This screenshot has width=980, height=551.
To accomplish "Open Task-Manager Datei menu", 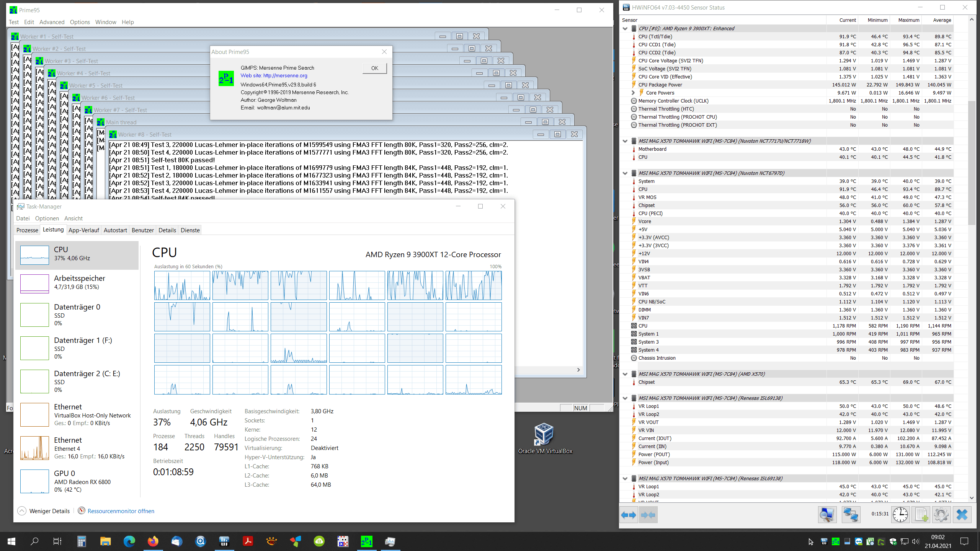I will pos(23,218).
